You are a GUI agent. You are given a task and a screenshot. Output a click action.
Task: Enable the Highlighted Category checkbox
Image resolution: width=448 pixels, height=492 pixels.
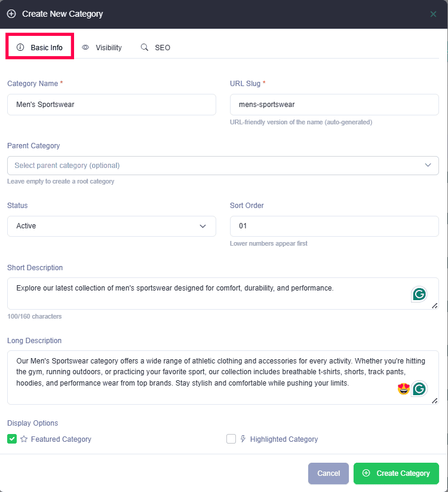[x=231, y=439]
